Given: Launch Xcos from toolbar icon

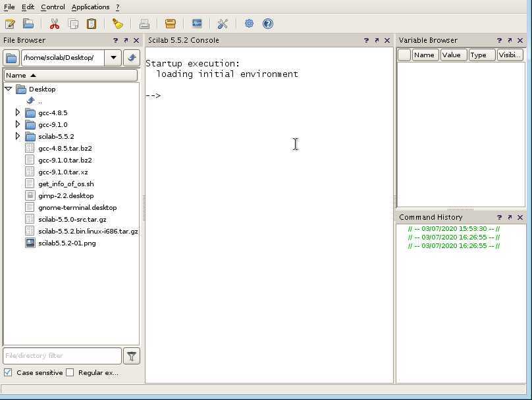Looking at the screenshot, I should click(x=197, y=24).
